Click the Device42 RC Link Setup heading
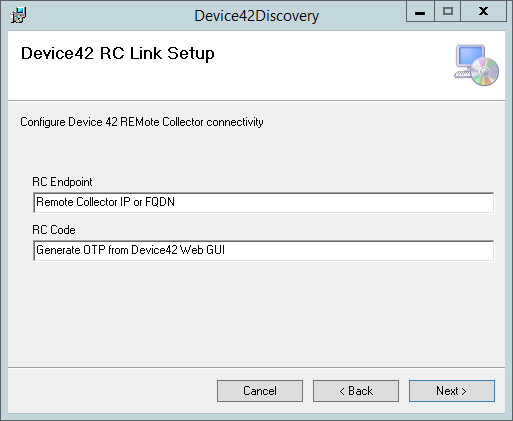This screenshot has height=421, width=513. point(118,54)
